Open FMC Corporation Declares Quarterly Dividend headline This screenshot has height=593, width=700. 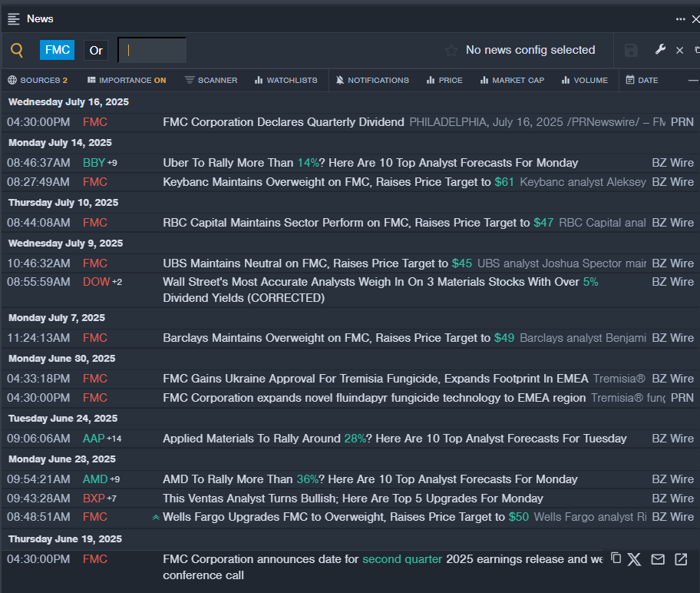point(283,122)
